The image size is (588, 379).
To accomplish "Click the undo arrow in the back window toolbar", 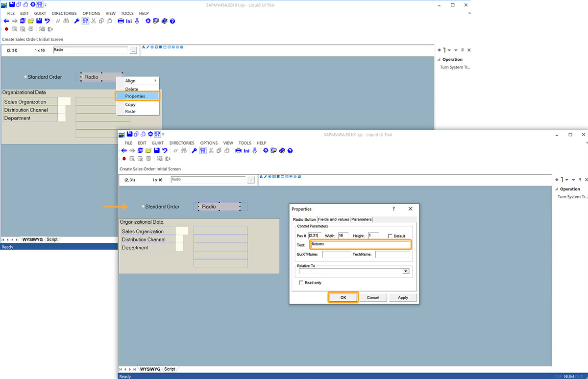I will click(47, 21).
